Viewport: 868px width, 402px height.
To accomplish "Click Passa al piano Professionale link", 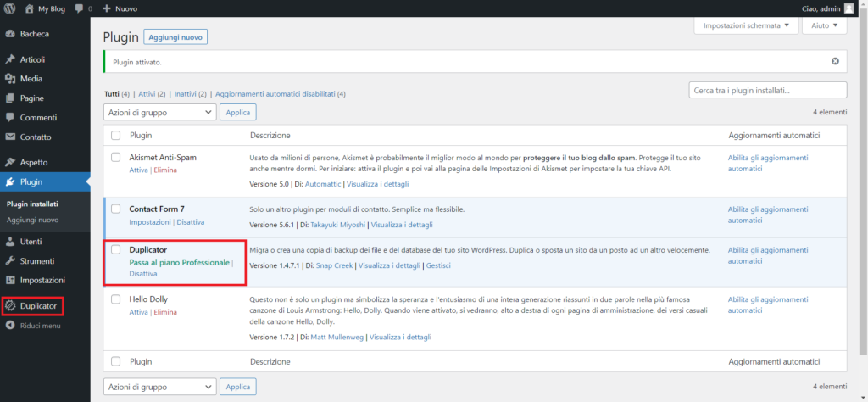I will pos(180,262).
